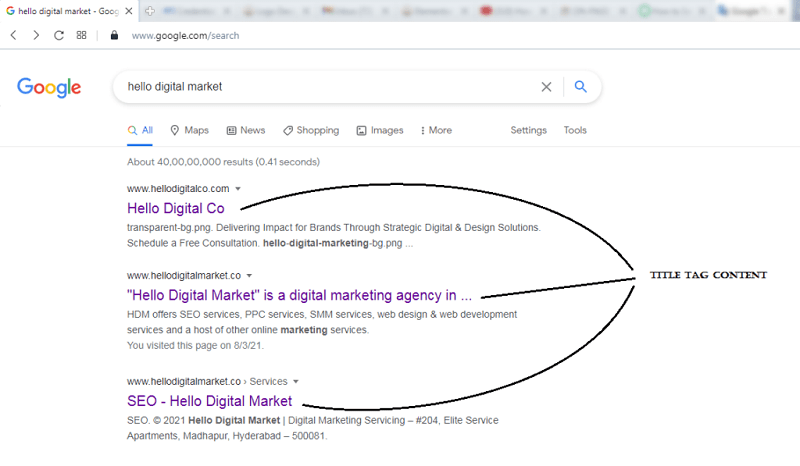Switch to News results tab
Screen dimensions: 800x466
click(246, 131)
